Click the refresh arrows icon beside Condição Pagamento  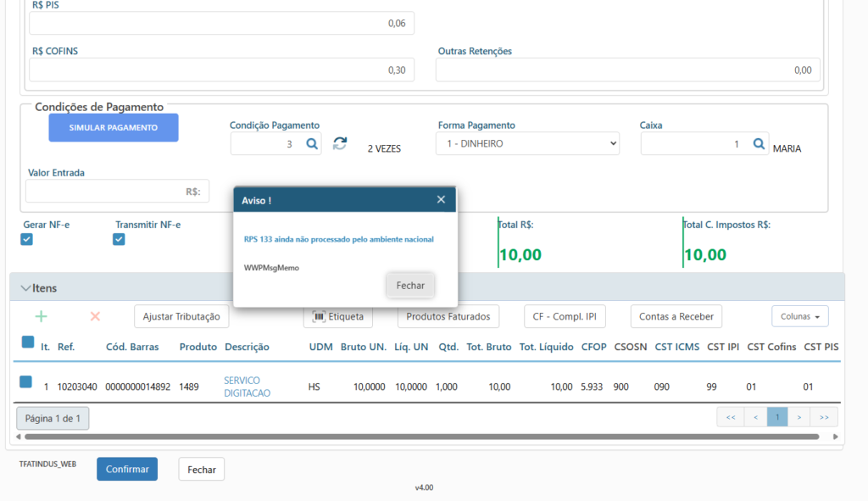340,143
